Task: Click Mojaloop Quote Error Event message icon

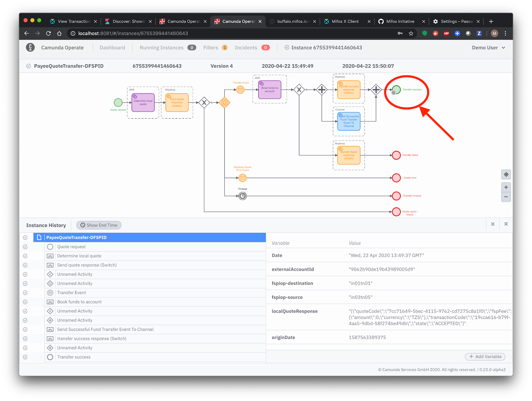Action: pyautogui.click(x=243, y=178)
